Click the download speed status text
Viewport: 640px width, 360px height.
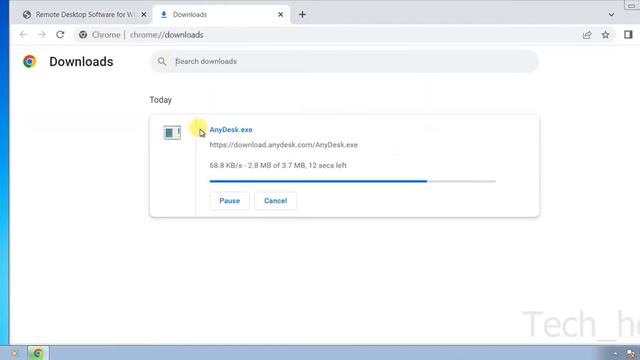(x=278, y=165)
